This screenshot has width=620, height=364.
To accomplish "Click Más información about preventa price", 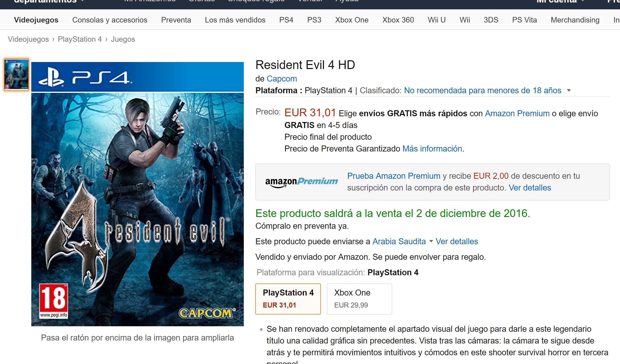I will coord(432,149).
